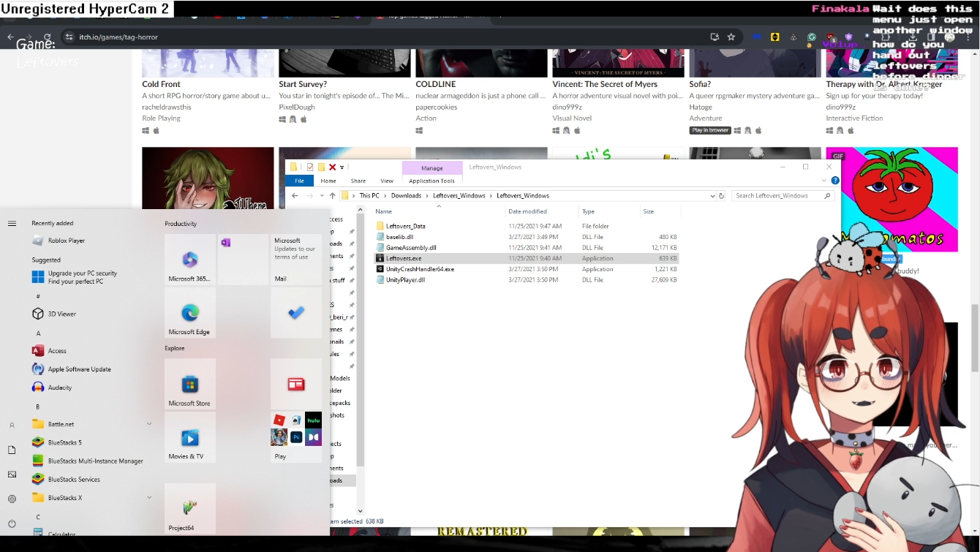Select Leftovers.exe in the file list

click(x=527, y=258)
